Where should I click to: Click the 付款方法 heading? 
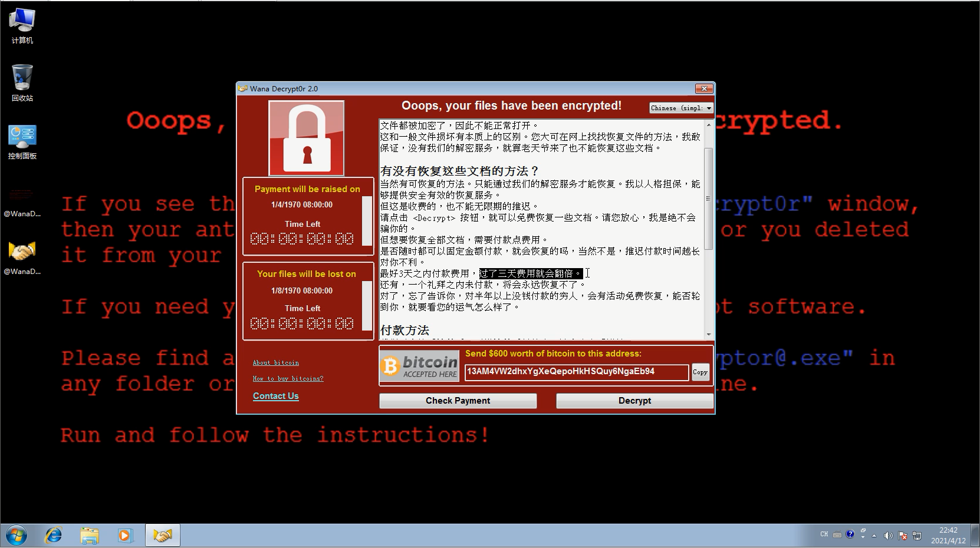[x=405, y=330]
